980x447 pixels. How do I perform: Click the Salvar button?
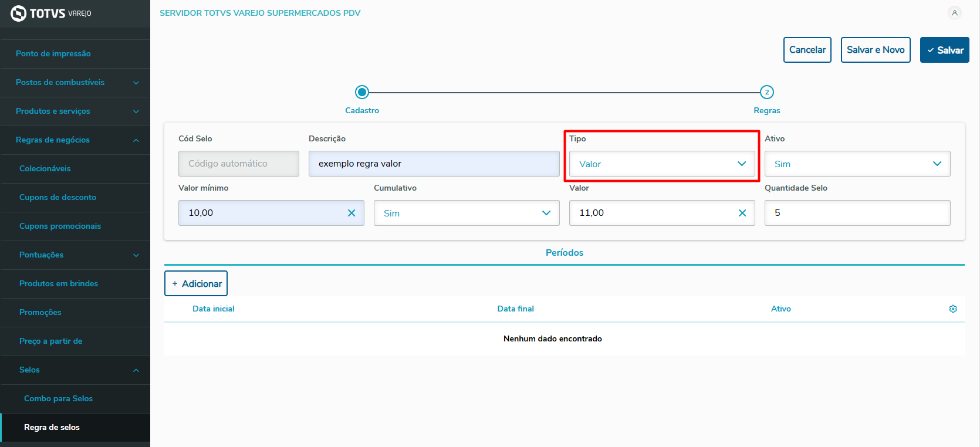tap(945, 50)
